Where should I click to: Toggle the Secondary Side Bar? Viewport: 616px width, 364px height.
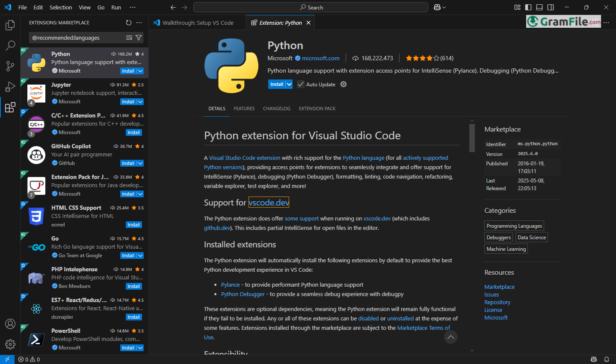[551, 7]
